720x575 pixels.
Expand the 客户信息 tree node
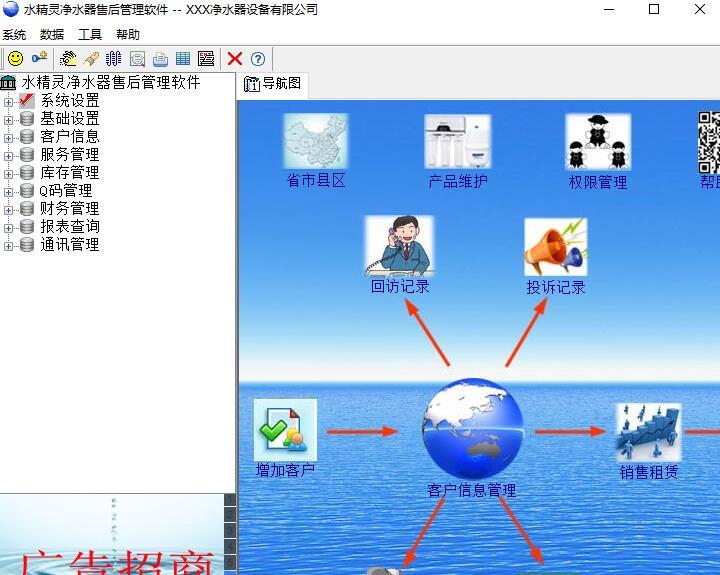8,138
